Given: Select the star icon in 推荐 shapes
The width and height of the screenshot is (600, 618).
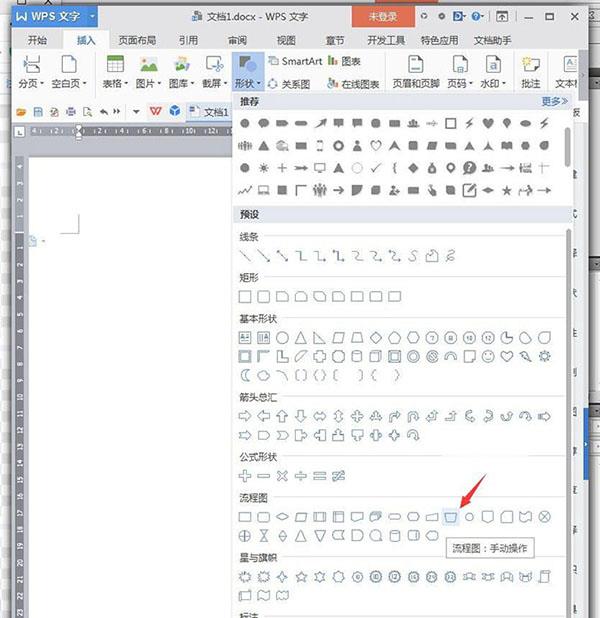Looking at the screenshot, I should 507,191.
